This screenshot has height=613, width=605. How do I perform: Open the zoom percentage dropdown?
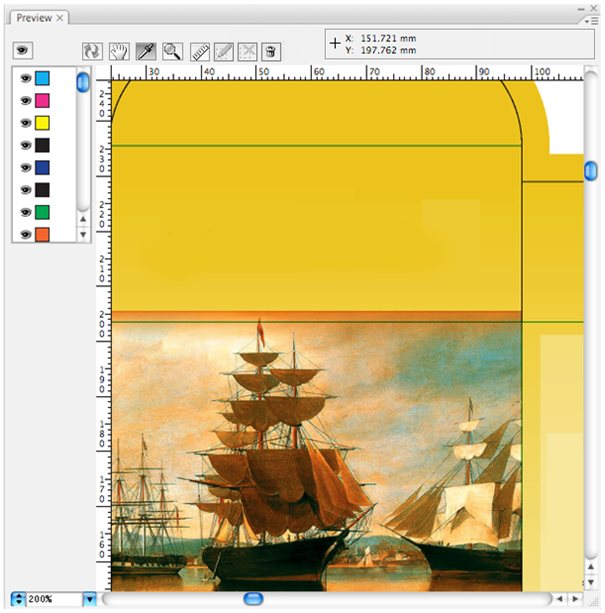(x=89, y=599)
